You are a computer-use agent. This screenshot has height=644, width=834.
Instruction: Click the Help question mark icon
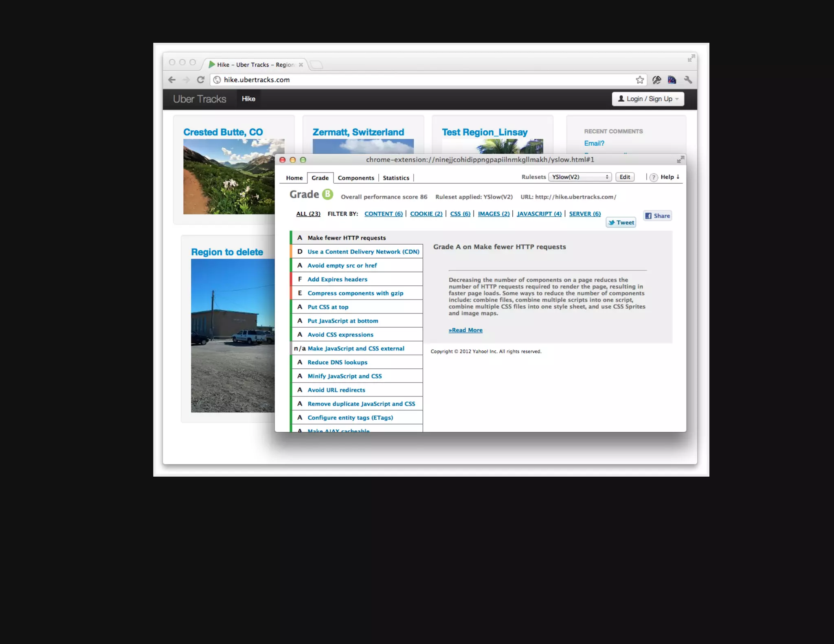pos(654,177)
